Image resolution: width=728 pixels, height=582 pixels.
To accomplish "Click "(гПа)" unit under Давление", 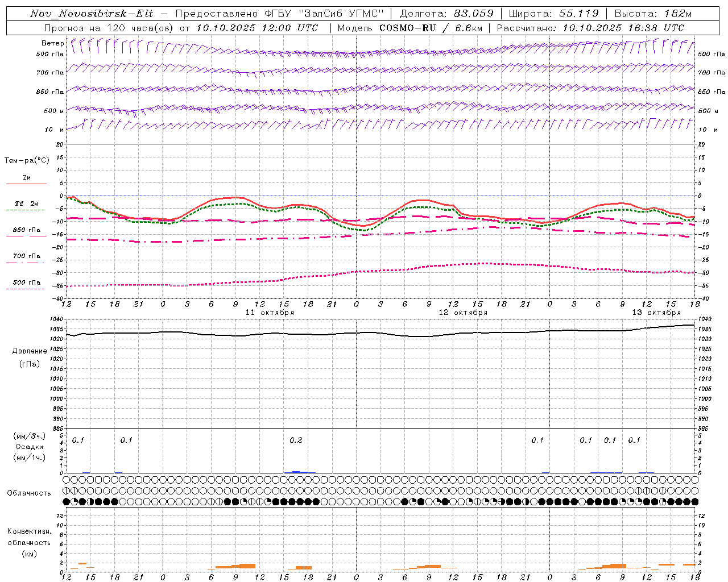I will point(30,364).
